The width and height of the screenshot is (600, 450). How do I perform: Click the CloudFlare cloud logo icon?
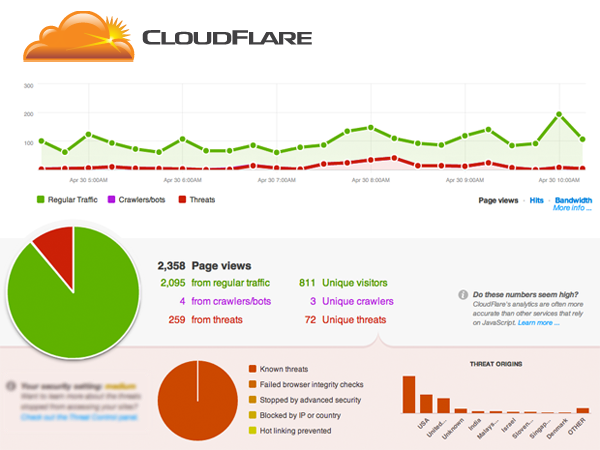[76, 35]
